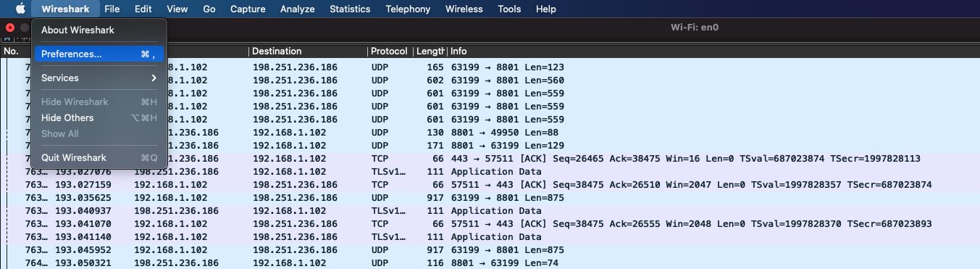Select packet at time 193.035625

490,197
